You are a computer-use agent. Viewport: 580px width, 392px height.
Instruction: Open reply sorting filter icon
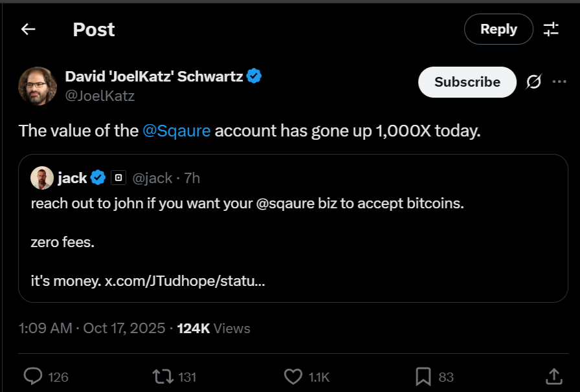(551, 29)
